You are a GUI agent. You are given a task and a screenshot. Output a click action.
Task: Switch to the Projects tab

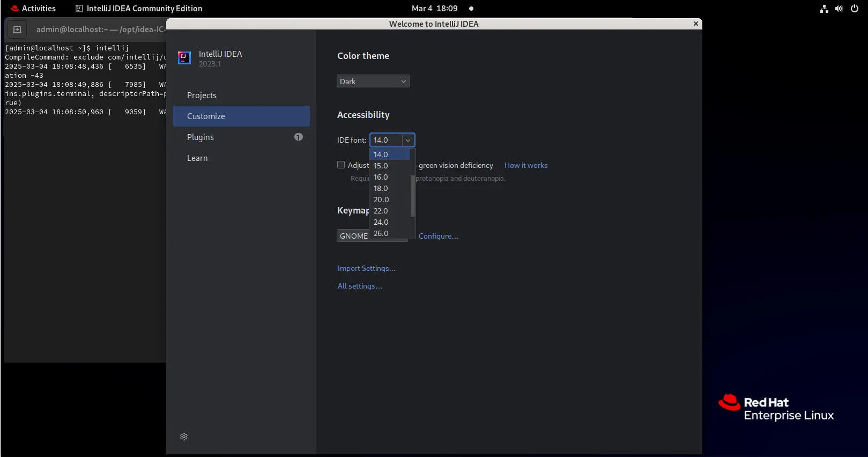point(241,95)
